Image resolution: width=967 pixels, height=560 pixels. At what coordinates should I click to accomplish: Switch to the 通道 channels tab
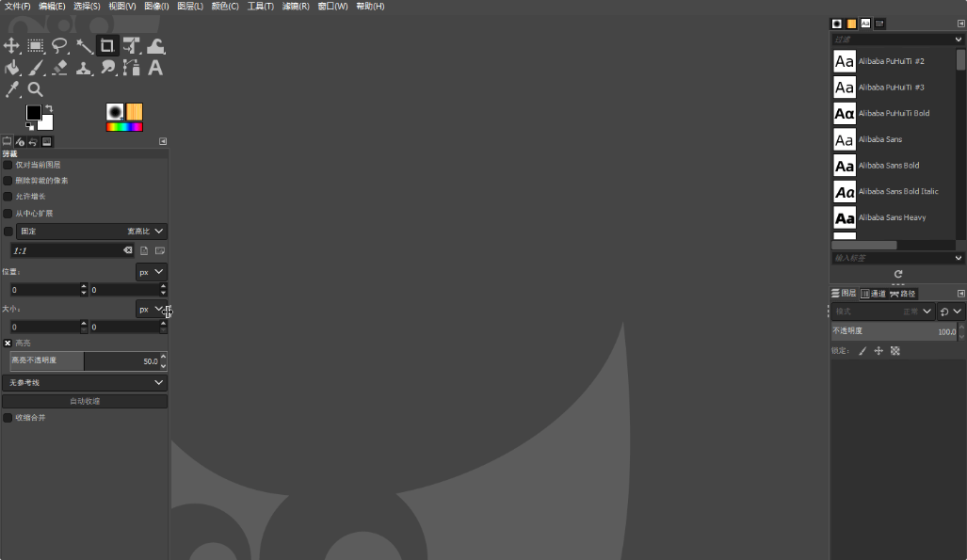[x=873, y=294]
